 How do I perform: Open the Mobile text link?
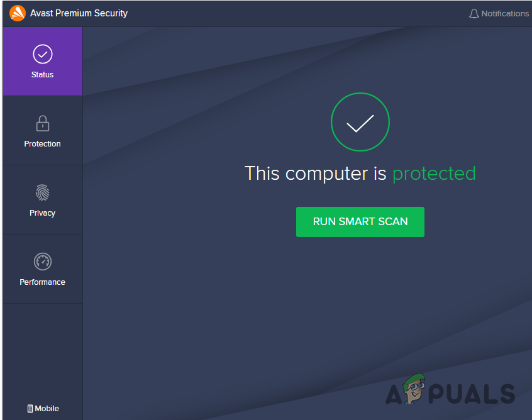[x=47, y=409]
